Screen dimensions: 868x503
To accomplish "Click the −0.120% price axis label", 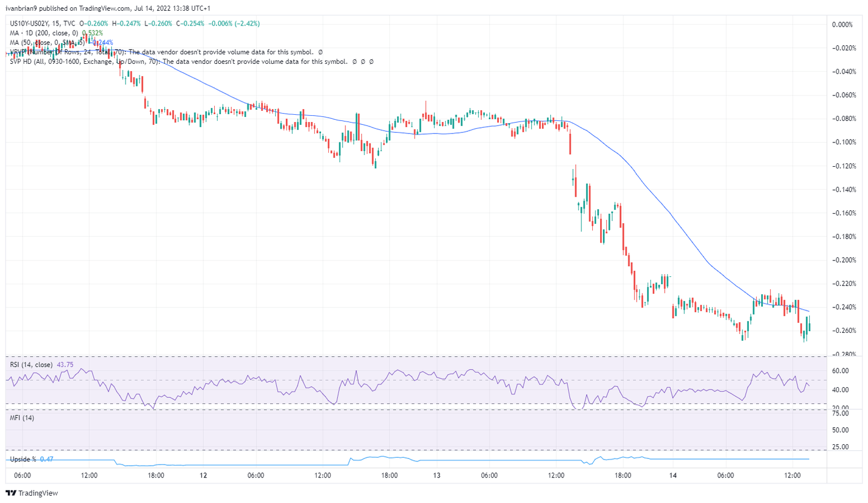I will (844, 166).
